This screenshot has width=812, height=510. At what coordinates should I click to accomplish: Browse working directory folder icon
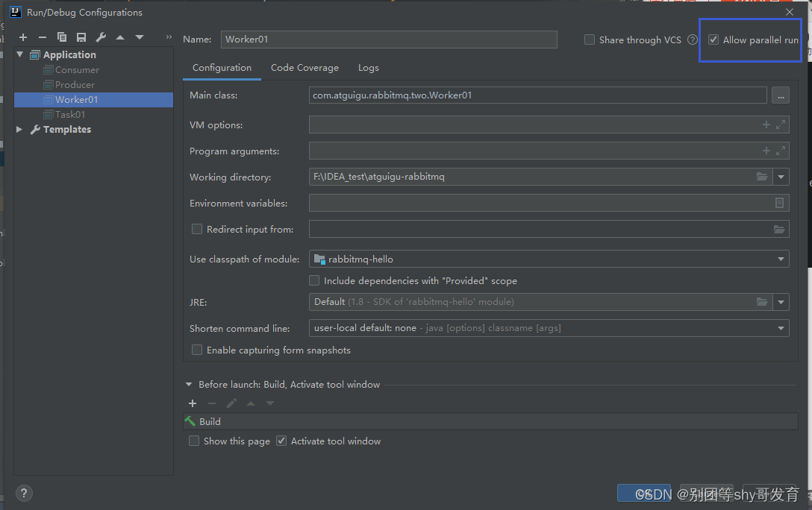pos(762,177)
